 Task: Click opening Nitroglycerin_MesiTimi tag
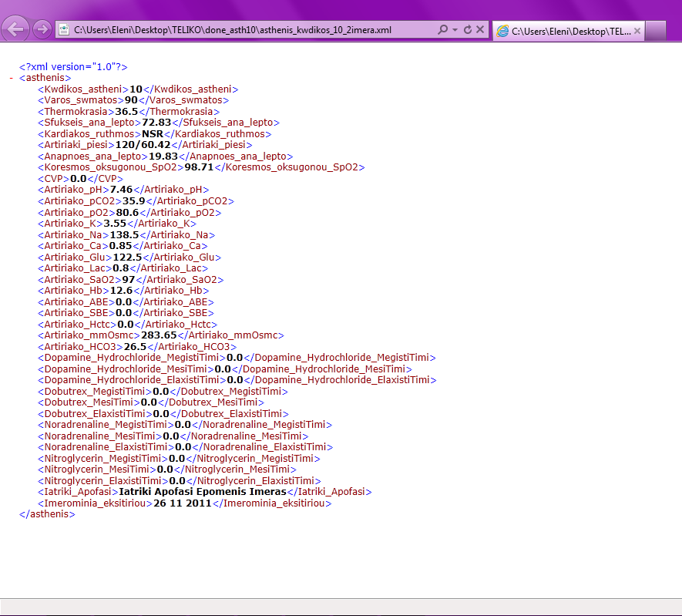pos(97,470)
